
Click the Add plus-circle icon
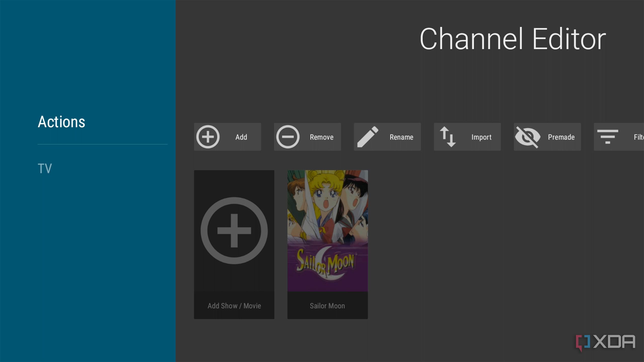click(x=208, y=137)
